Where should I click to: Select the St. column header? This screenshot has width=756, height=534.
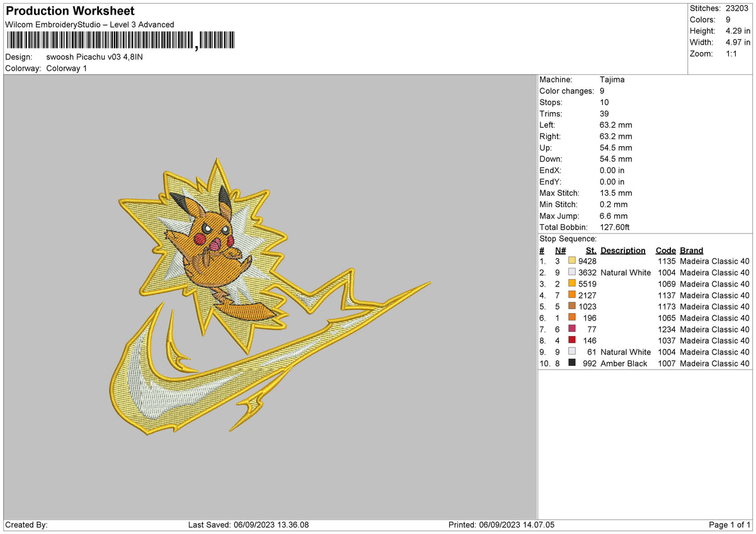point(590,250)
